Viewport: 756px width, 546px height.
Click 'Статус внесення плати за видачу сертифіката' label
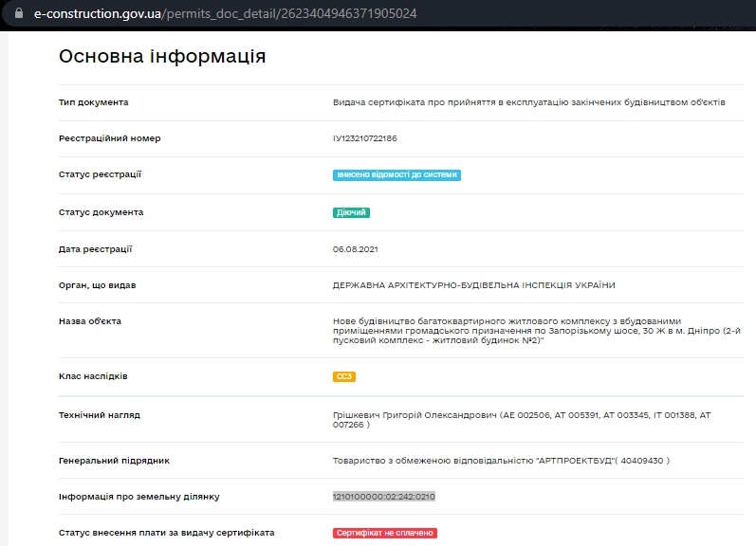click(167, 533)
